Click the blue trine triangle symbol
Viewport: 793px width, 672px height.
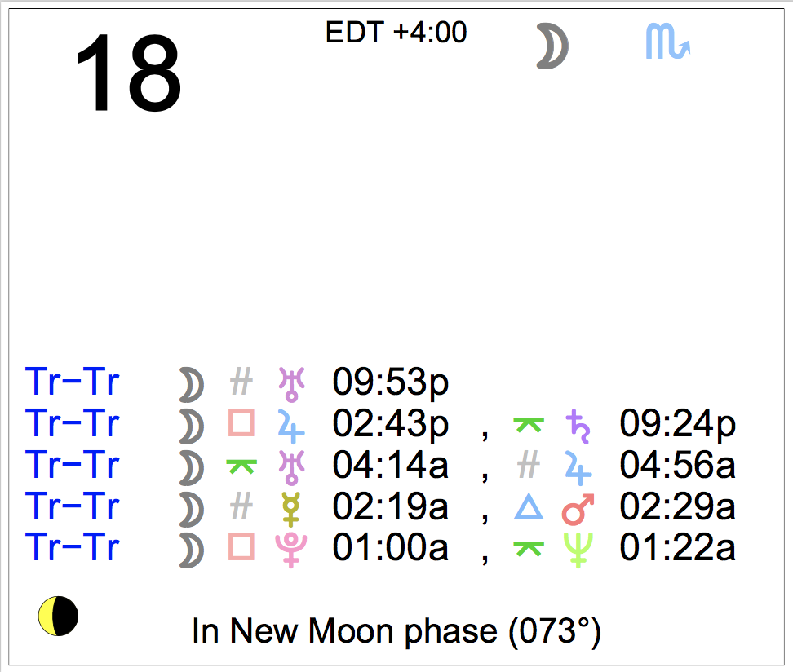[x=529, y=507]
